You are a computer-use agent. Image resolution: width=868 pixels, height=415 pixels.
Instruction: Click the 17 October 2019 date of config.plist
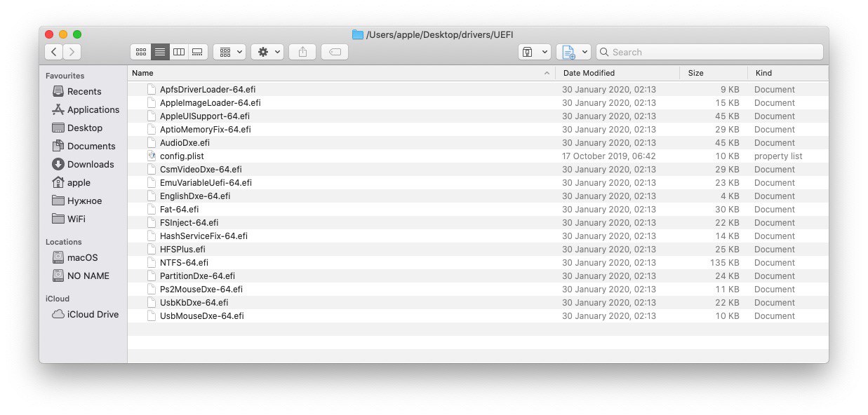click(x=609, y=156)
